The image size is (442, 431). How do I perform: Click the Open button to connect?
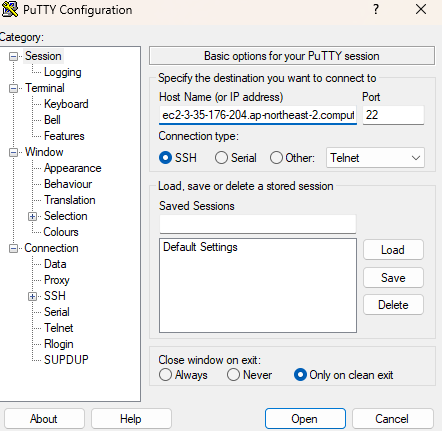(x=305, y=419)
